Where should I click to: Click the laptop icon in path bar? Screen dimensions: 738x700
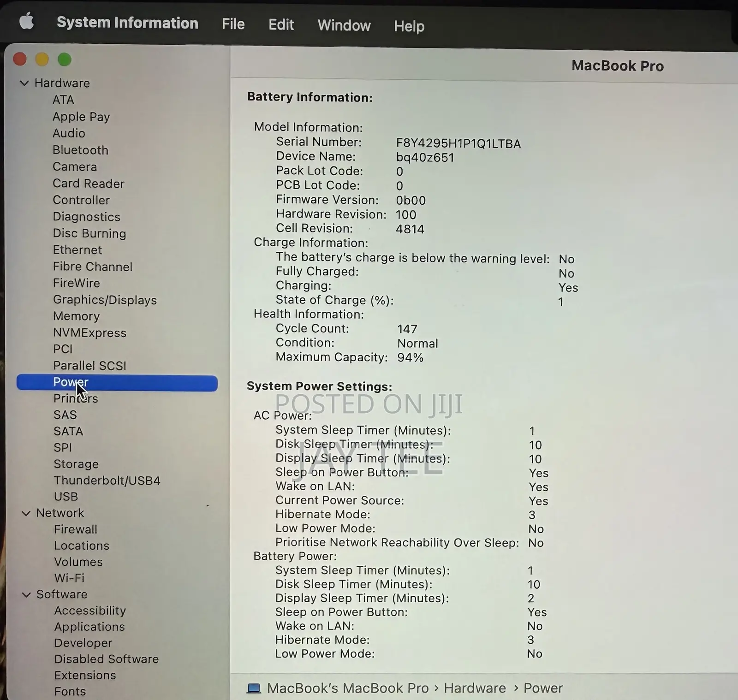click(x=254, y=688)
